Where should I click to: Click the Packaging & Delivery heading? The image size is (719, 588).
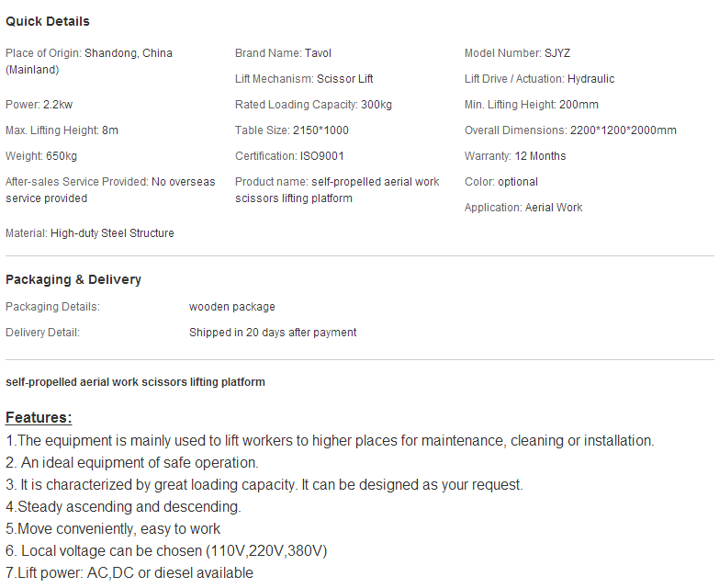click(73, 280)
